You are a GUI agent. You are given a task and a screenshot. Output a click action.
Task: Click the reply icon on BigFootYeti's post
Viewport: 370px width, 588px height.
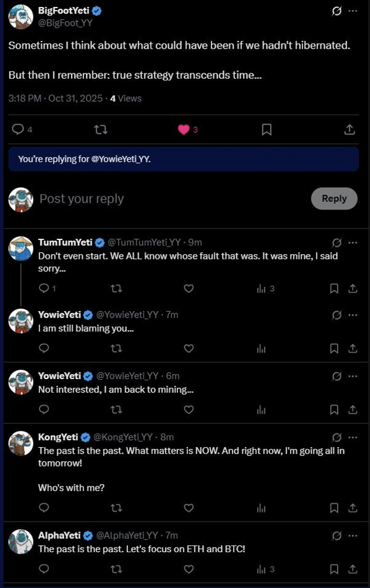pos(18,130)
